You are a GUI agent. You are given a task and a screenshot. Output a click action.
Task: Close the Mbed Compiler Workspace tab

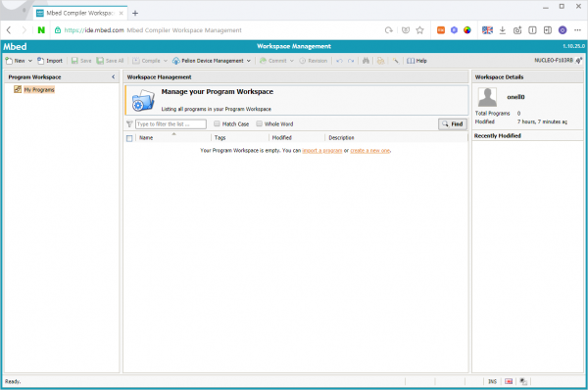(x=122, y=13)
